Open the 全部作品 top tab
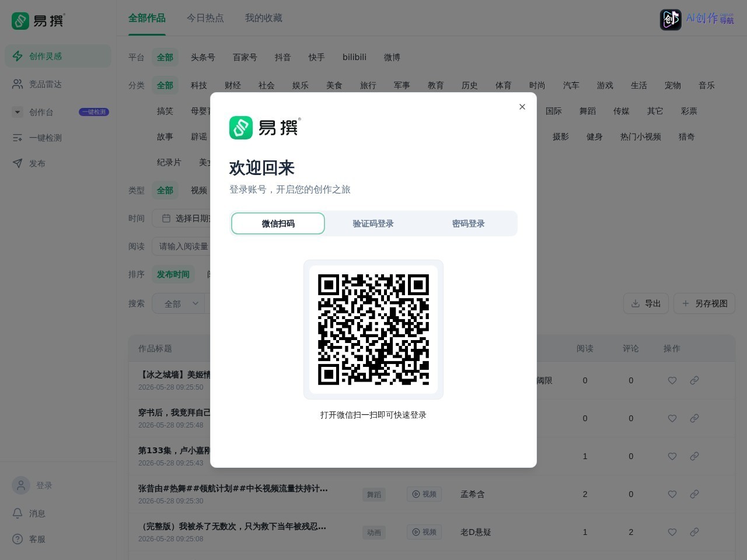This screenshot has height=560, width=747. [x=147, y=18]
